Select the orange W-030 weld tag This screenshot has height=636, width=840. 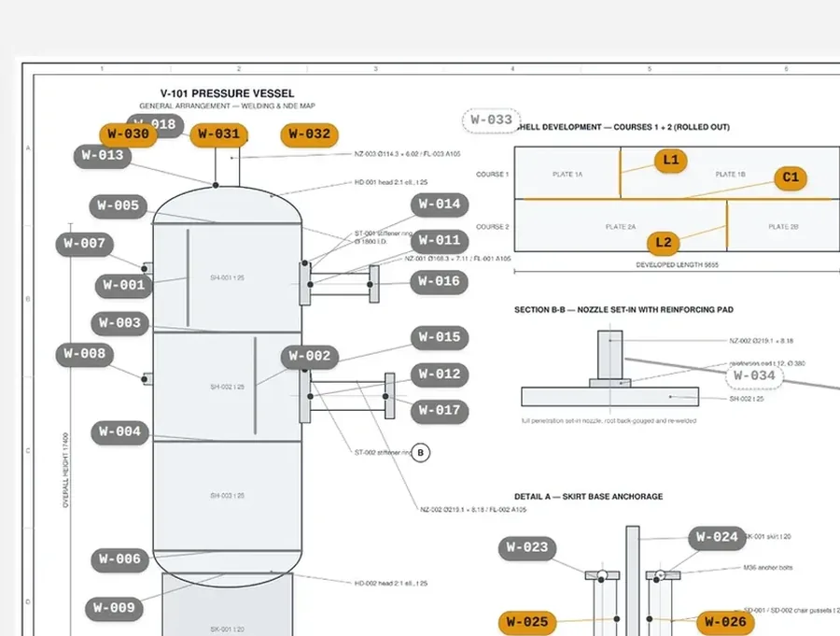click(x=128, y=134)
